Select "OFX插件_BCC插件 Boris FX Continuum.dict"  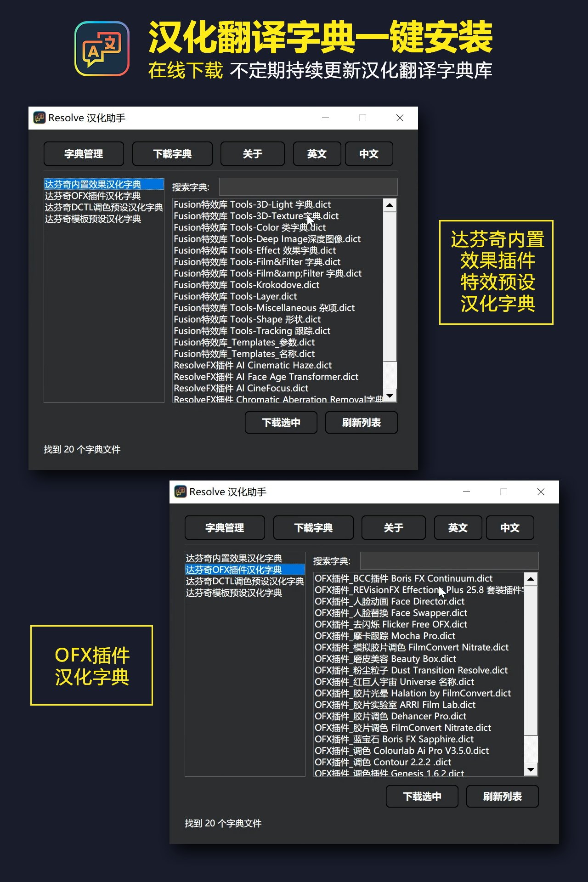click(x=419, y=578)
